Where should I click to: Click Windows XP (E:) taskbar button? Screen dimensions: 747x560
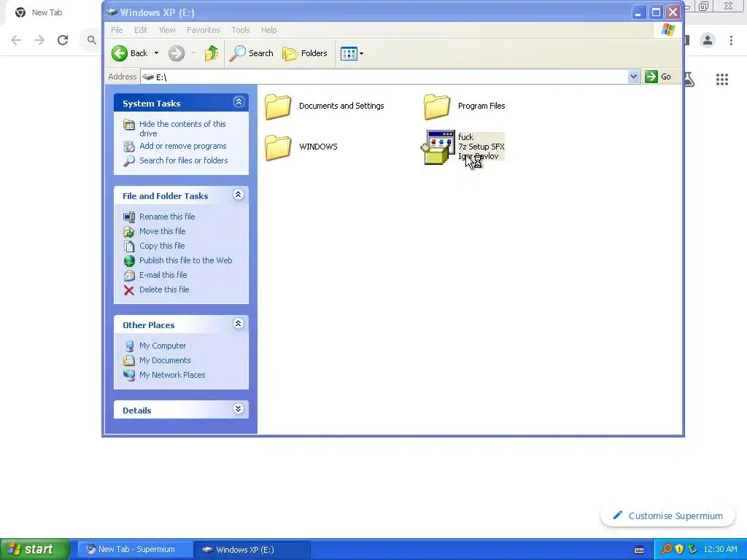coord(252,550)
